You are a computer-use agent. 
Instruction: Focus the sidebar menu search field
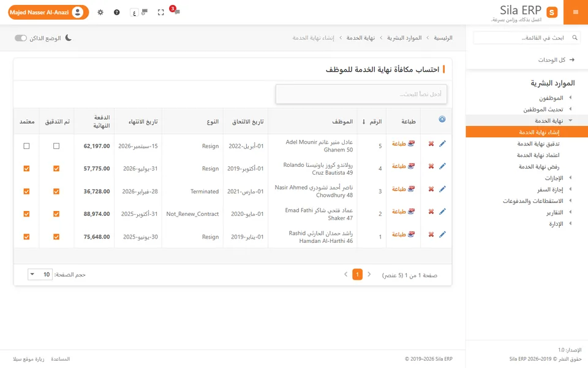click(527, 37)
